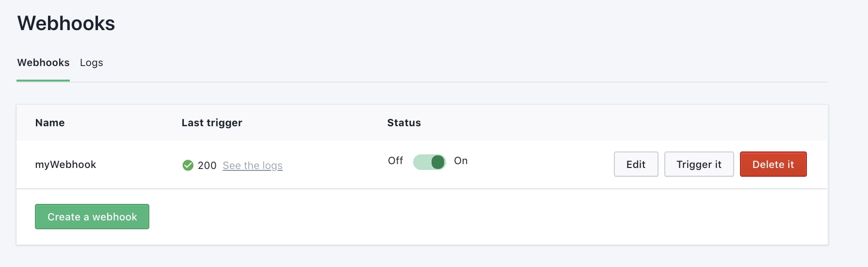This screenshot has width=868, height=267.
Task: Select the Webhooks tab
Action: tap(43, 63)
